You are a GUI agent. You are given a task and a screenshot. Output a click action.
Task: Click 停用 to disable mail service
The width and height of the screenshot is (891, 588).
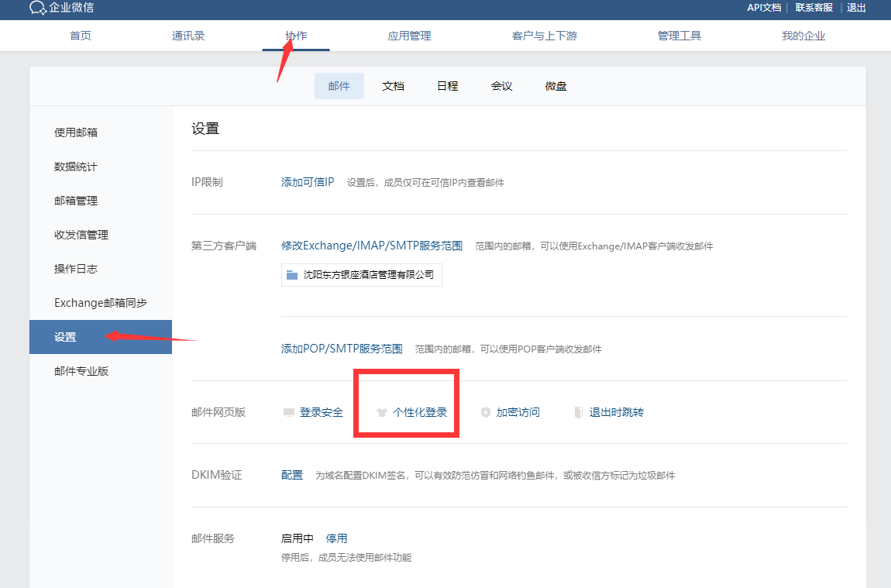pos(336,538)
